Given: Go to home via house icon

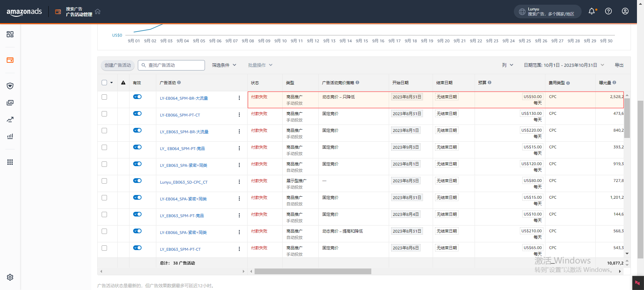Looking at the screenshot, I should pos(98,12).
